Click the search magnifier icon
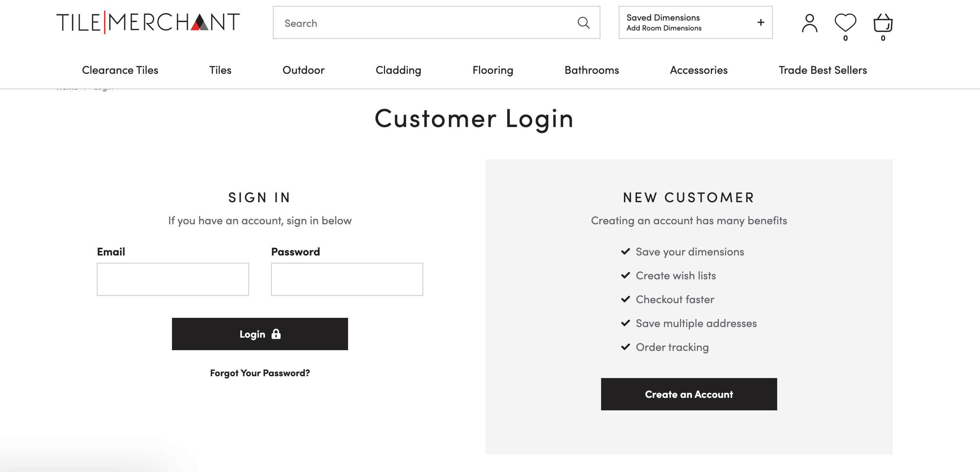 (583, 23)
